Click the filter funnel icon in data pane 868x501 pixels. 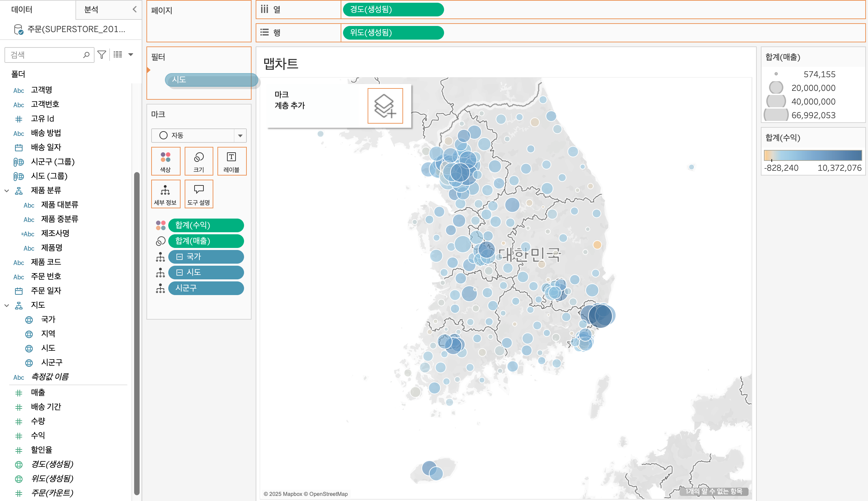[102, 55]
